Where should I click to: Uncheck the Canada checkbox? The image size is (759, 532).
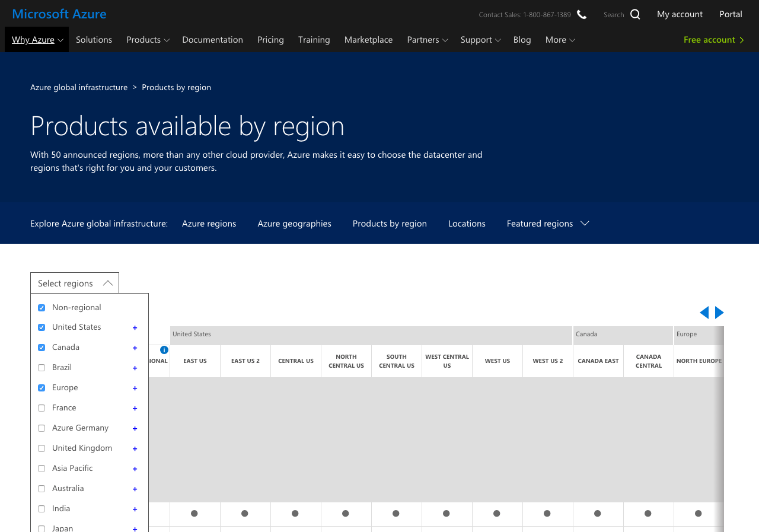tap(42, 348)
